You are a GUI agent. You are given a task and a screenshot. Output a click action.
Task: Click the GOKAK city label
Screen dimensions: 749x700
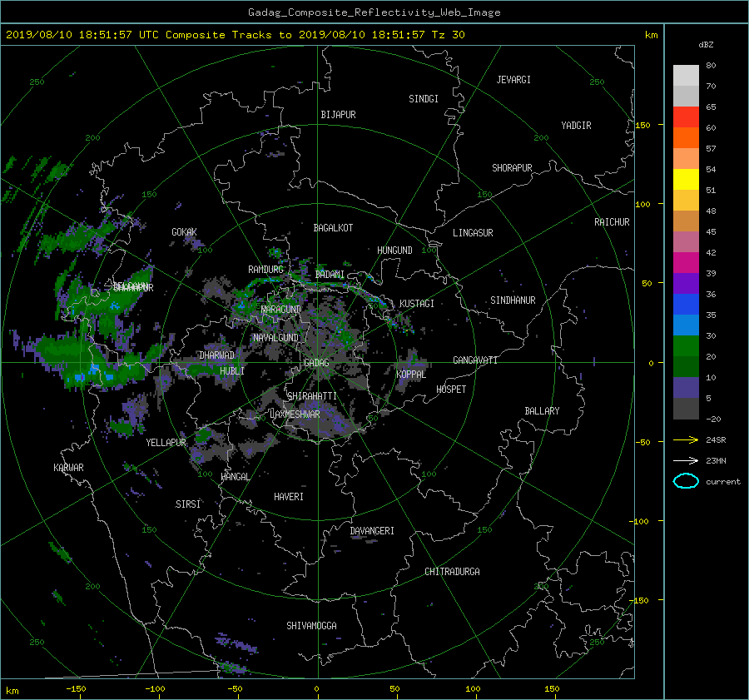pyautogui.click(x=184, y=232)
